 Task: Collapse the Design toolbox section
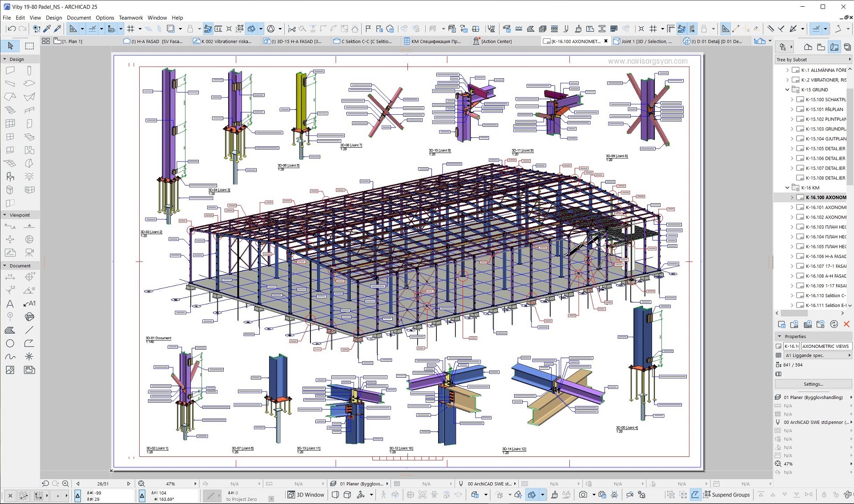tap(5, 59)
